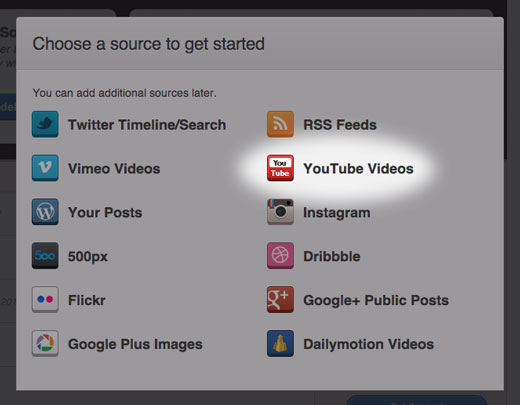
Task: Select Dailymotion Videos label
Action: [368, 344]
